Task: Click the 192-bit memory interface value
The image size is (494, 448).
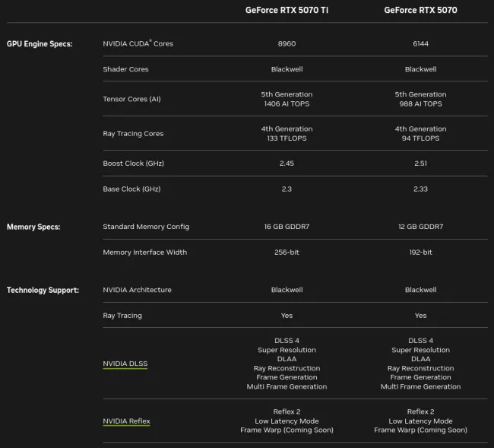Action: coord(420,253)
